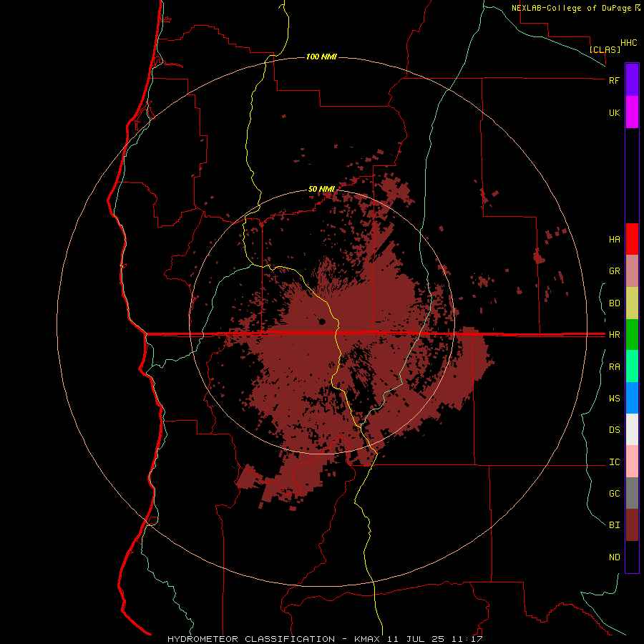Click the RF legend label
This screenshot has width=644, height=644.
(614, 80)
